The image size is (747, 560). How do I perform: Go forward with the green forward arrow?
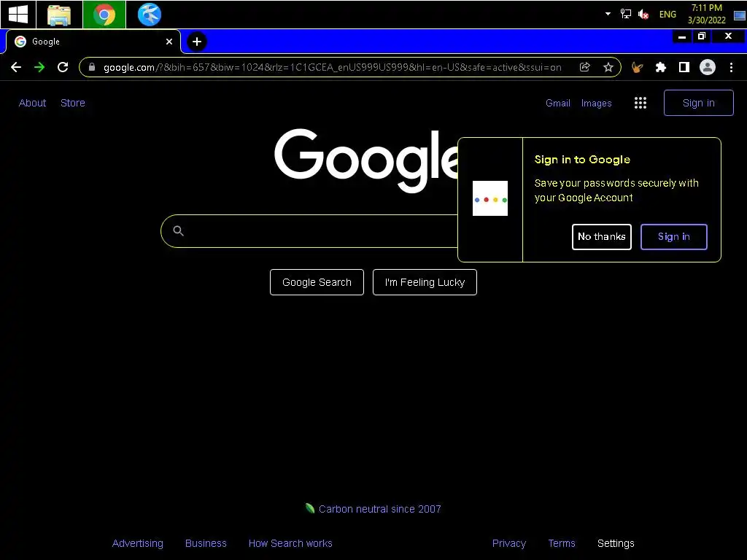[39, 67]
